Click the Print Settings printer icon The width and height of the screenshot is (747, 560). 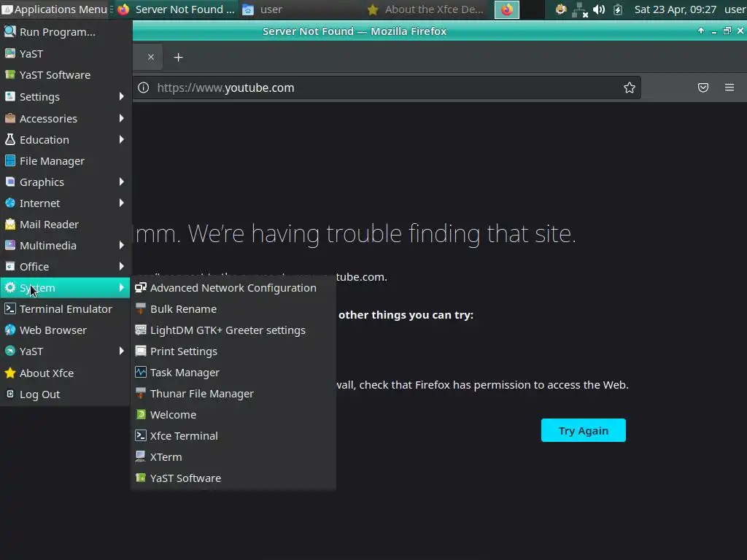141,351
